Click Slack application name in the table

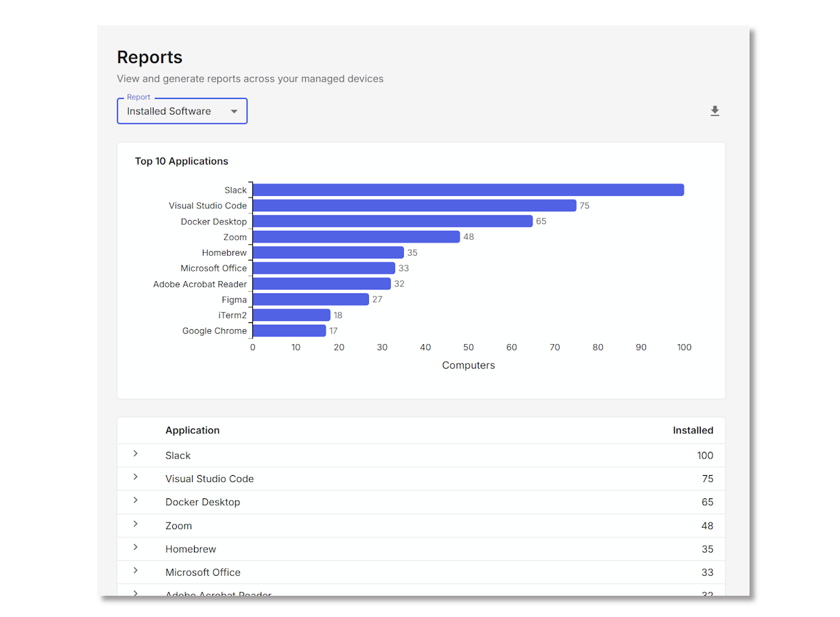click(178, 455)
